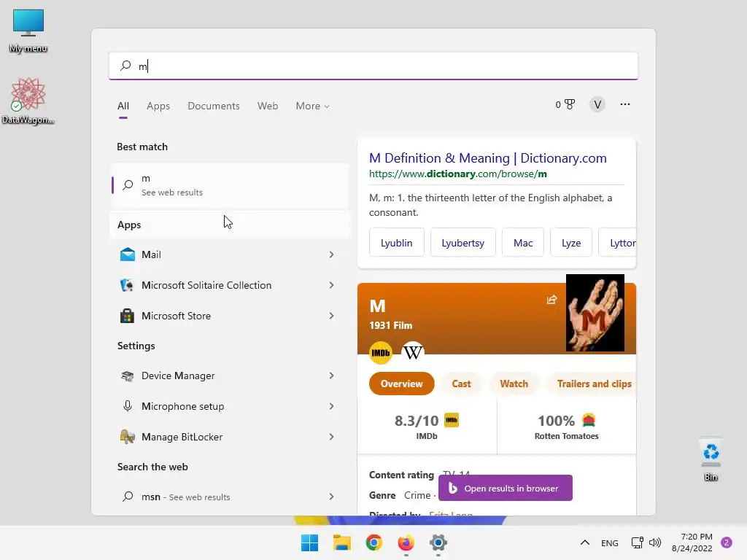Image resolution: width=747 pixels, height=560 pixels.
Task: Open Settings gear in taskbar
Action: click(x=438, y=542)
